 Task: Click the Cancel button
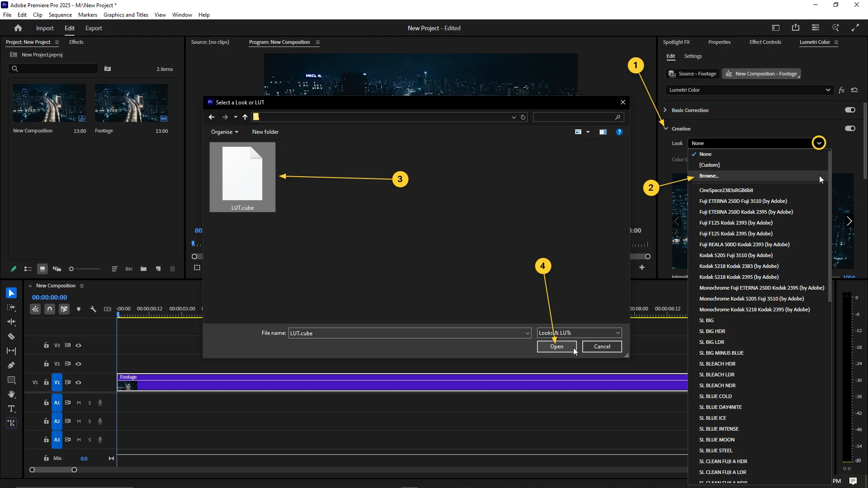[602, 347]
